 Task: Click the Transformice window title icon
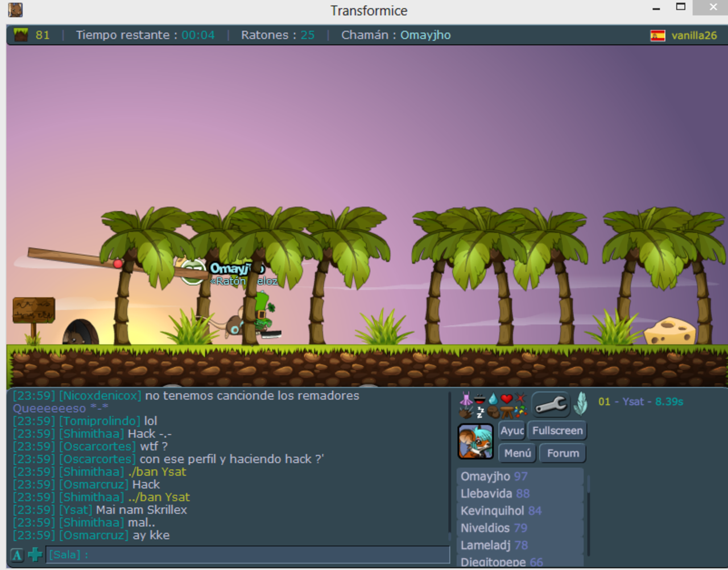point(15,10)
